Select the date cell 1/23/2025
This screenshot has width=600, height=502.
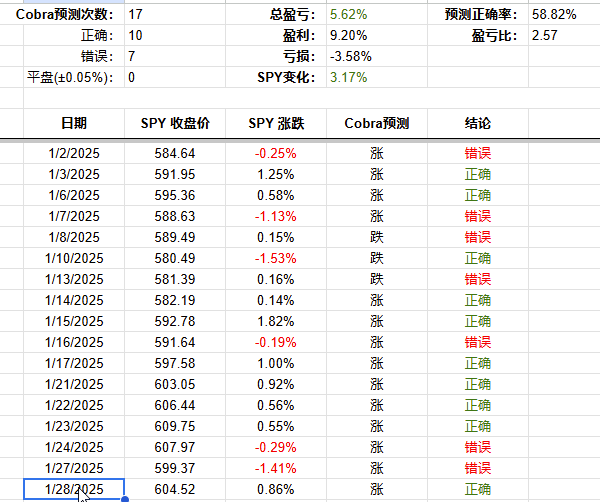click(74, 427)
